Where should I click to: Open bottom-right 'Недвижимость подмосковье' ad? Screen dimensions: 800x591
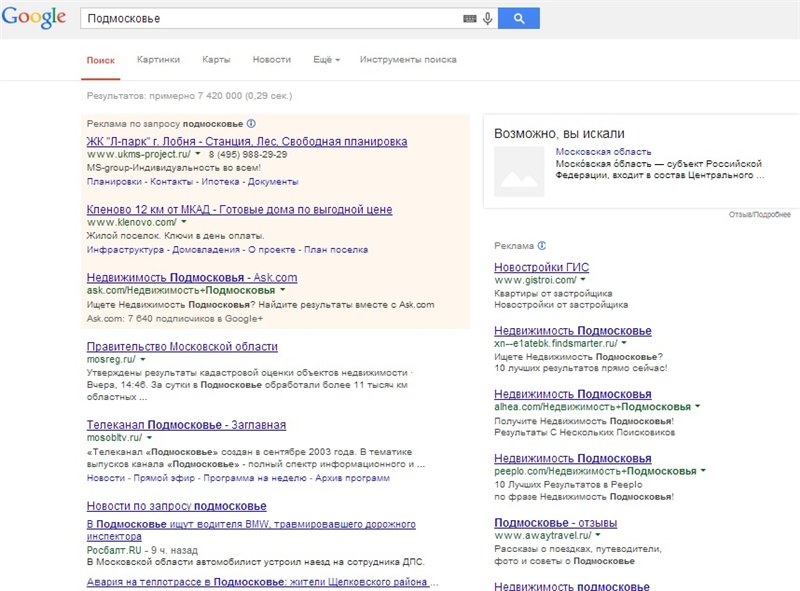click(x=571, y=586)
